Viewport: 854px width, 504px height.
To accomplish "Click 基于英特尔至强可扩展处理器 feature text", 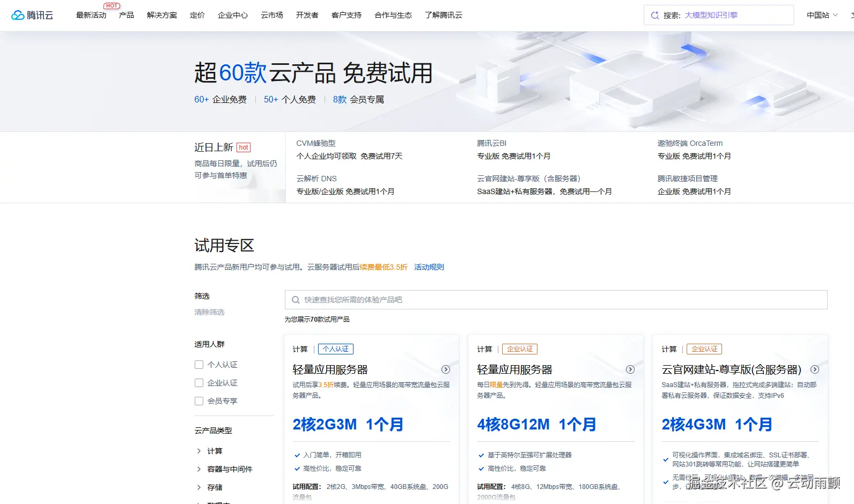I will point(529,455).
